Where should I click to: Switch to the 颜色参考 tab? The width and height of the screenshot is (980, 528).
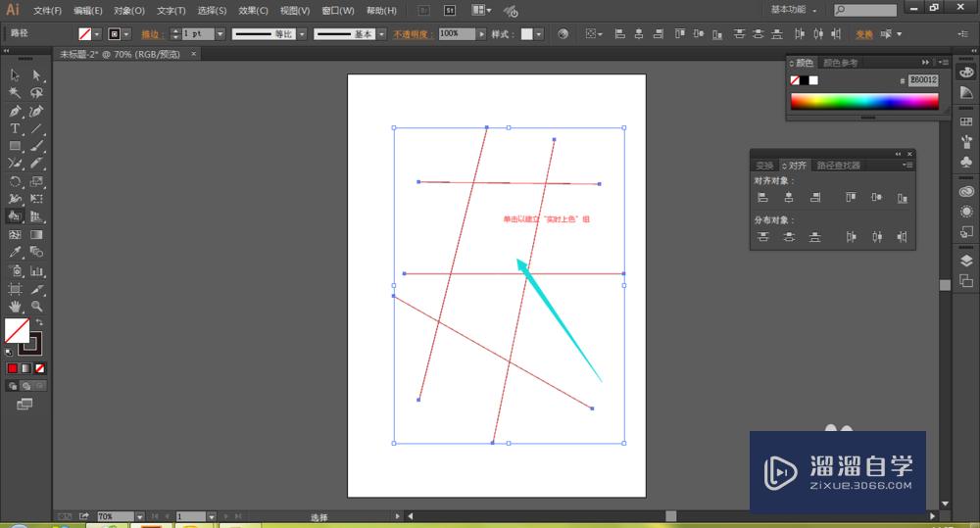tap(841, 63)
